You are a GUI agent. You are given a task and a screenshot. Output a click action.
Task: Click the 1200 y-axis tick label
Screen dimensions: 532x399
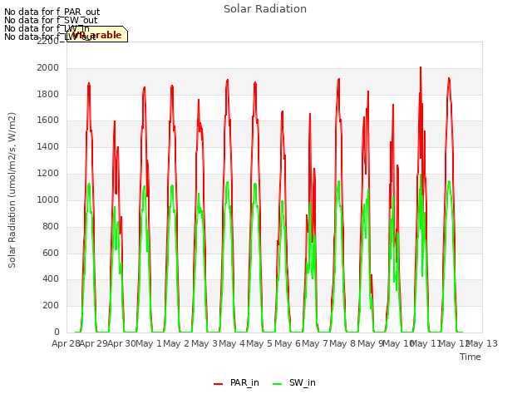48,174
